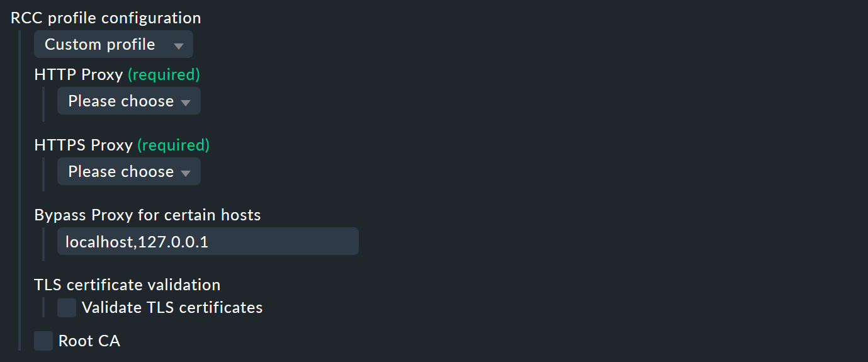Enable the Validate TLS certificates checkbox
This screenshot has width=868, height=362.
67,308
